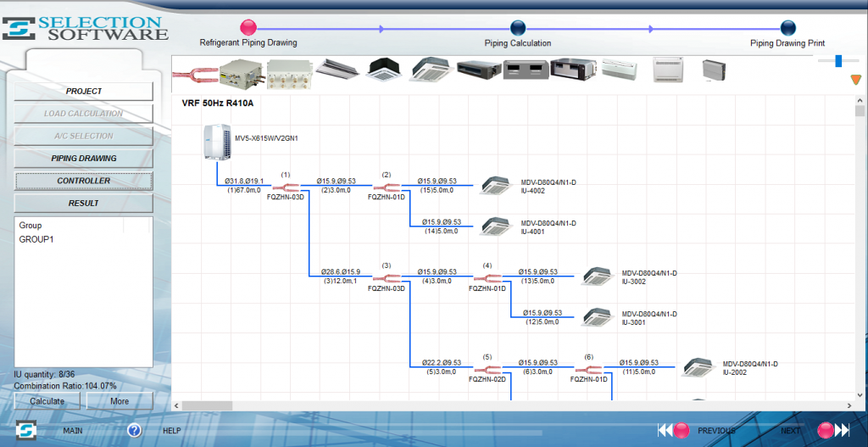Click pipe length label (5)3.0m,0
Viewport: 868px width, 447px height.
click(x=442, y=372)
